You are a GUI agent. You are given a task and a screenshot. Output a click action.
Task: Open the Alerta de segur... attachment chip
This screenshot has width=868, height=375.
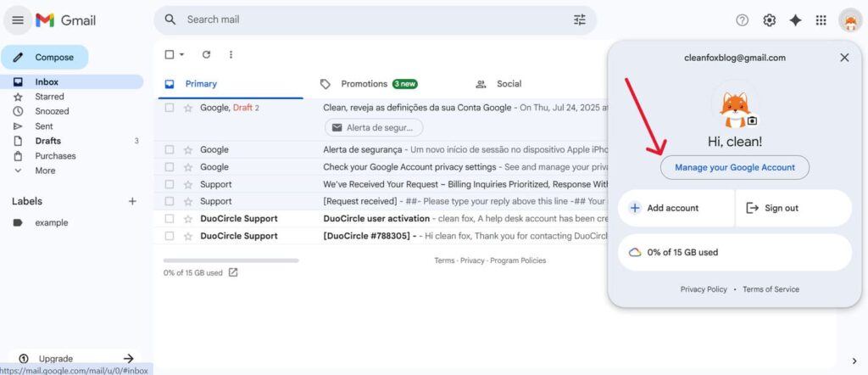pyautogui.click(x=374, y=128)
